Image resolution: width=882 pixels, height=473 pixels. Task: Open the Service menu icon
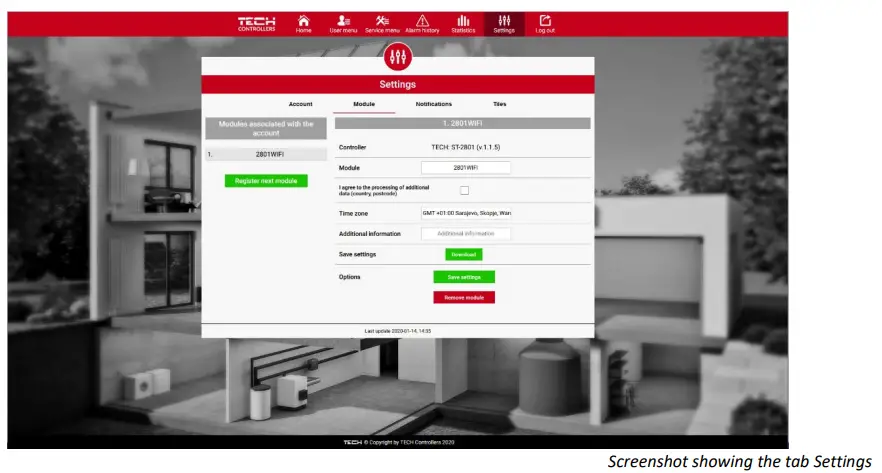point(382,24)
